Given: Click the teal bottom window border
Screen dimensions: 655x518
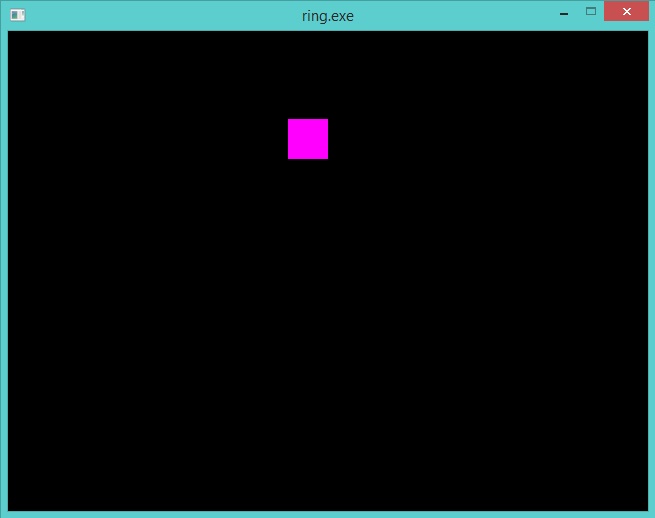Looking at the screenshot, I should pyautogui.click(x=327, y=514).
